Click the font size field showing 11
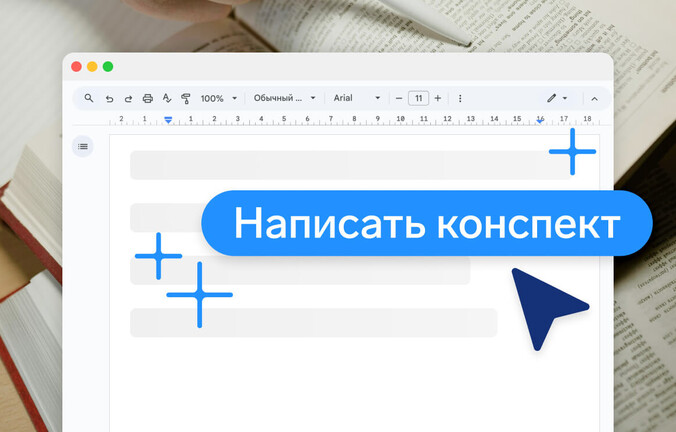The image size is (676, 432). pos(418,98)
